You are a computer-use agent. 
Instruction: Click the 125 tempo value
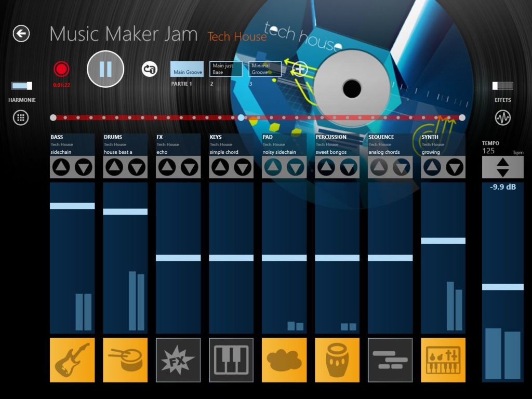pos(488,151)
